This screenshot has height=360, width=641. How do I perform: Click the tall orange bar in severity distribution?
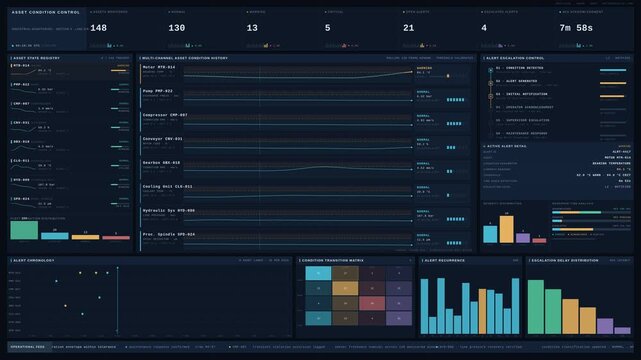(x=507, y=230)
